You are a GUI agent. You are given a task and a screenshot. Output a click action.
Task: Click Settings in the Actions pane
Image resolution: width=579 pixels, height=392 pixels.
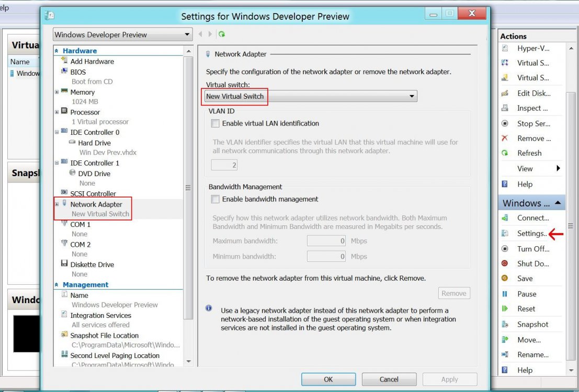coord(532,233)
